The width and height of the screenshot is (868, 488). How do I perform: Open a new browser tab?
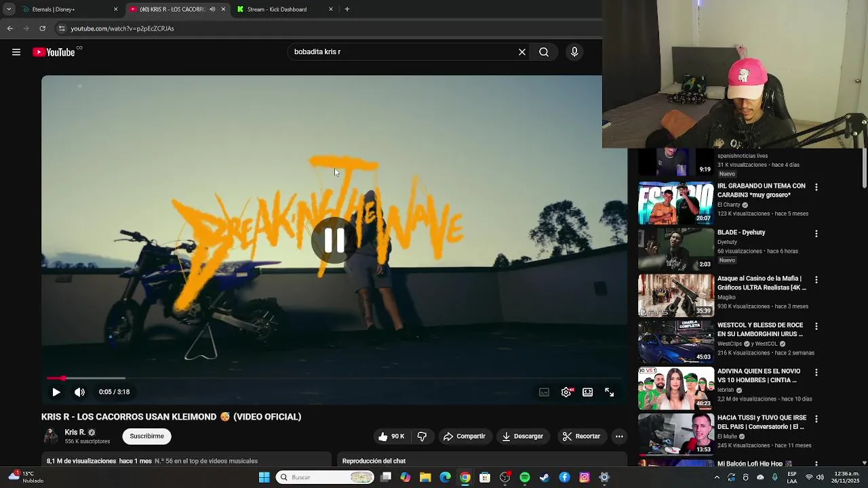tap(347, 9)
